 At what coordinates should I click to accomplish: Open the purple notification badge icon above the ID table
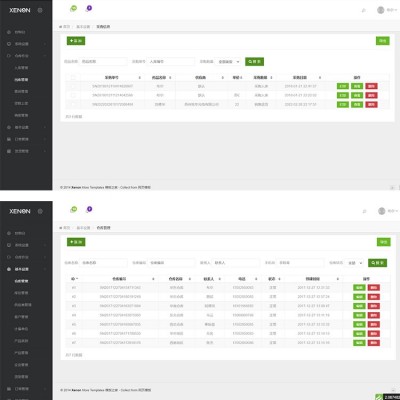pos(89,209)
